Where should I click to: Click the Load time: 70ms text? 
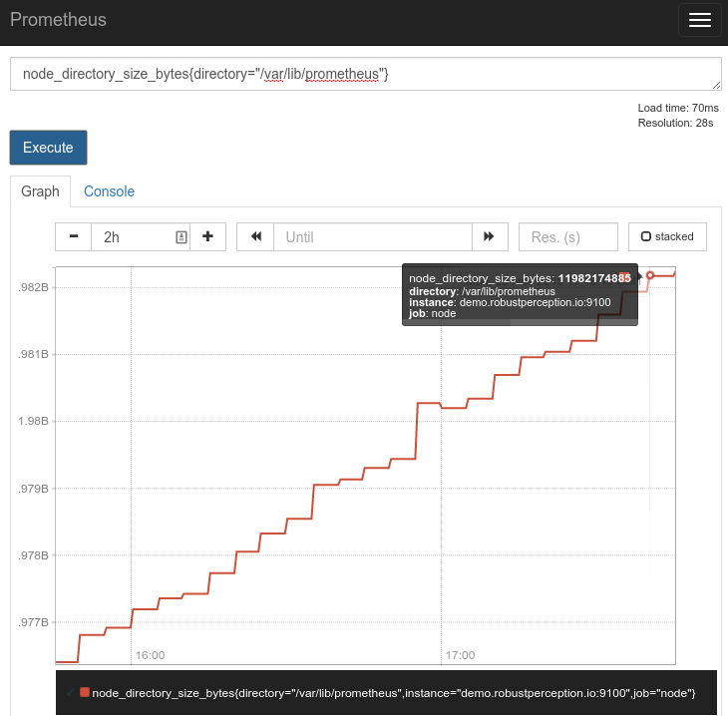tap(678, 108)
